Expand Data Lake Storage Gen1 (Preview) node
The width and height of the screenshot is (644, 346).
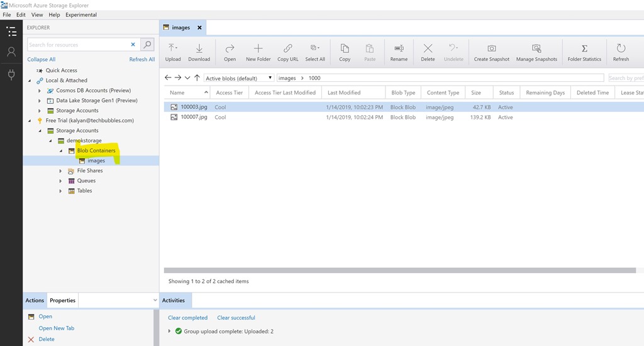tap(40, 101)
